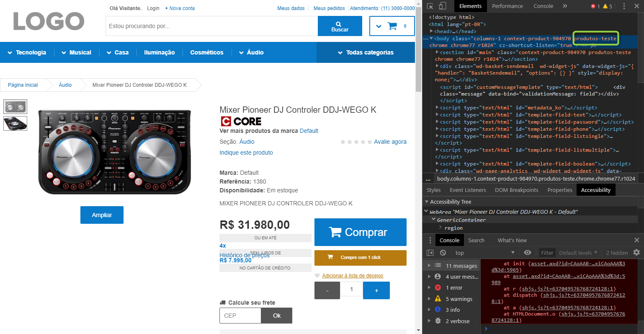Click the Página Inicial breadcrumb
Viewport: 644px width, 334px height.
23,85
